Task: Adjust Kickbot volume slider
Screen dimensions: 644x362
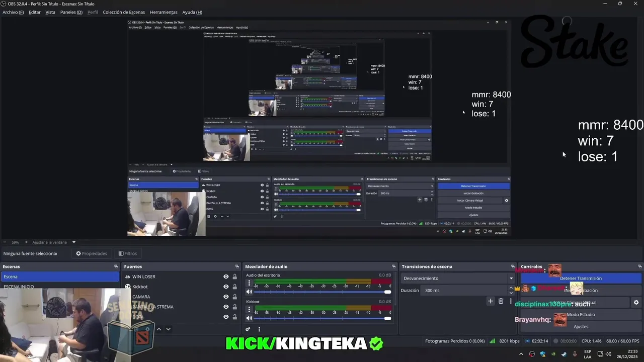Action: pyautogui.click(x=323, y=318)
